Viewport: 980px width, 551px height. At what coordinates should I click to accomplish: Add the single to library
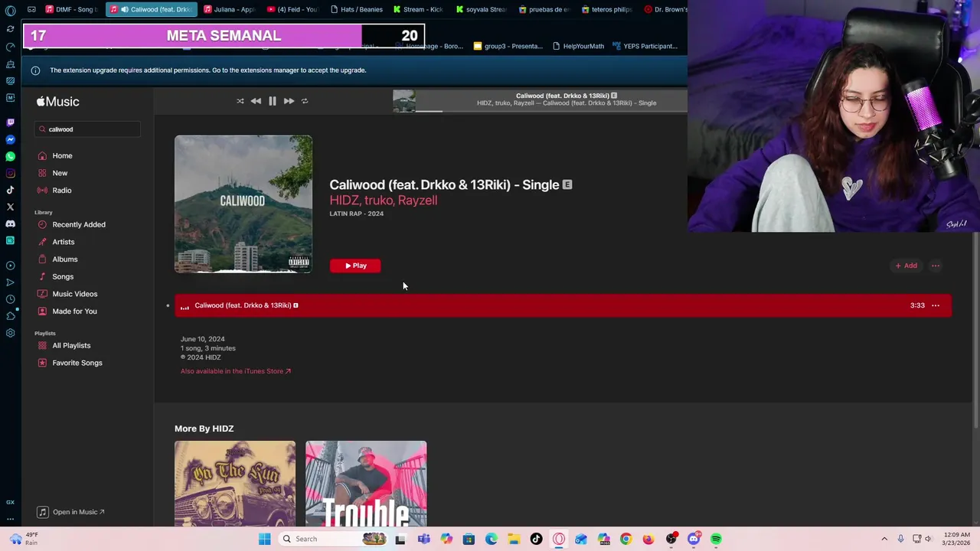point(906,266)
